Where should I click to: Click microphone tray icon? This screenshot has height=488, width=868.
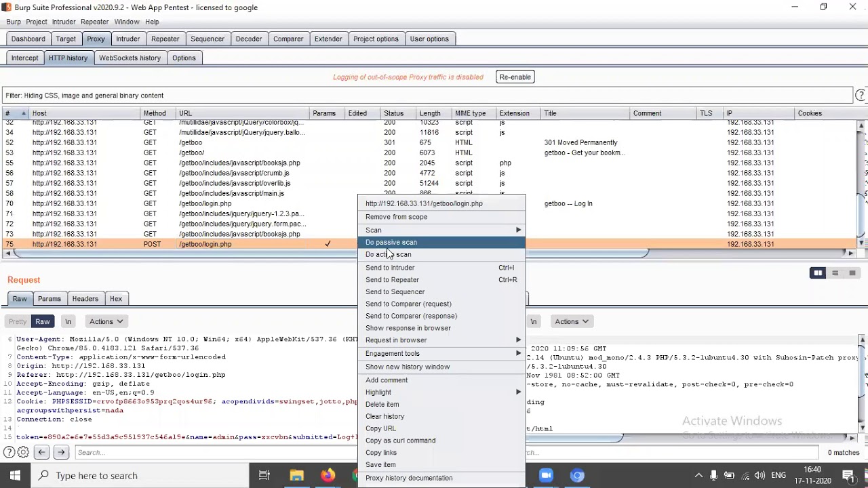coord(714,475)
